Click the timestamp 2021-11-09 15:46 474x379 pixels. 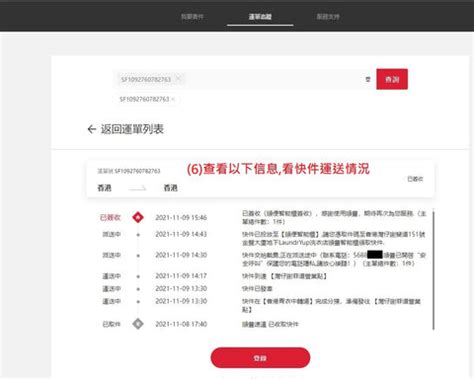pos(181,218)
